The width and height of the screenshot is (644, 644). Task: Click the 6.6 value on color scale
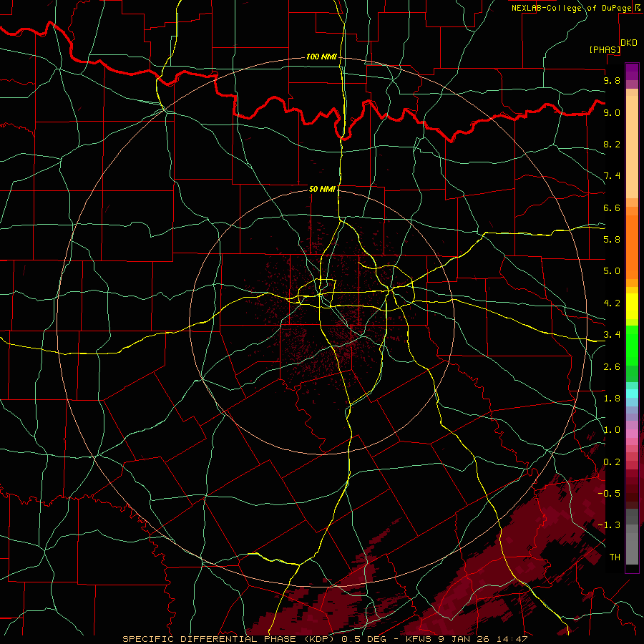click(612, 208)
